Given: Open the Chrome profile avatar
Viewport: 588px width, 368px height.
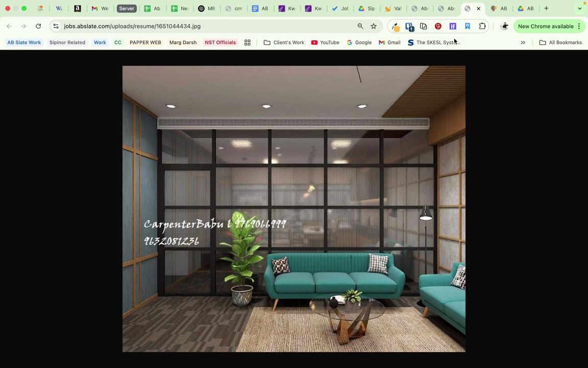Looking at the screenshot, I should pyautogui.click(x=504, y=26).
